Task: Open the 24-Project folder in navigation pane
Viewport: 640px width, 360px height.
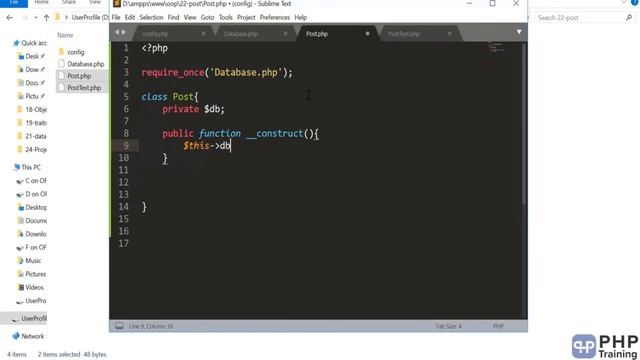Action: click(32, 149)
